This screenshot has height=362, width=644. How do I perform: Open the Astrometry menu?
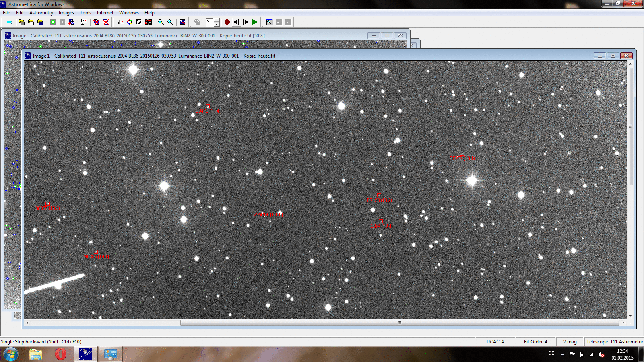point(41,13)
